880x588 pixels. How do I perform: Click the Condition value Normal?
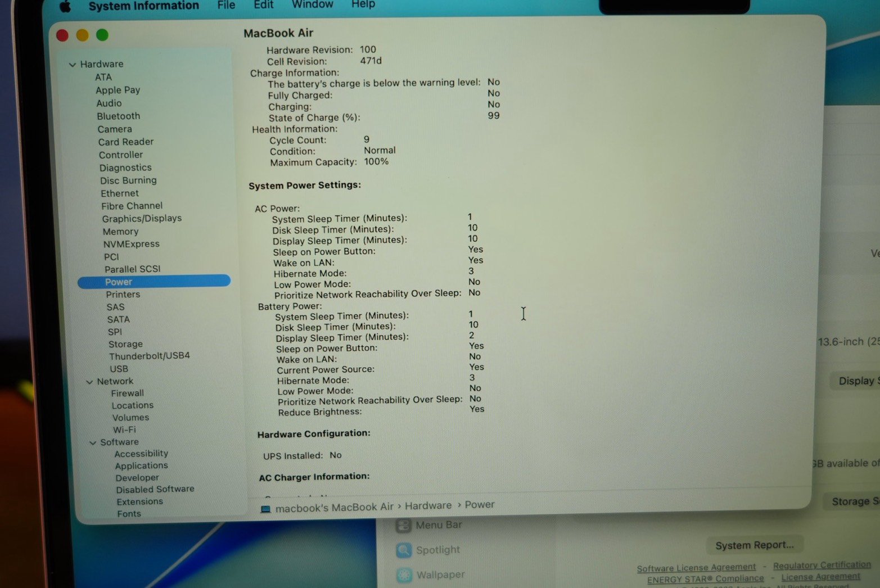(380, 150)
